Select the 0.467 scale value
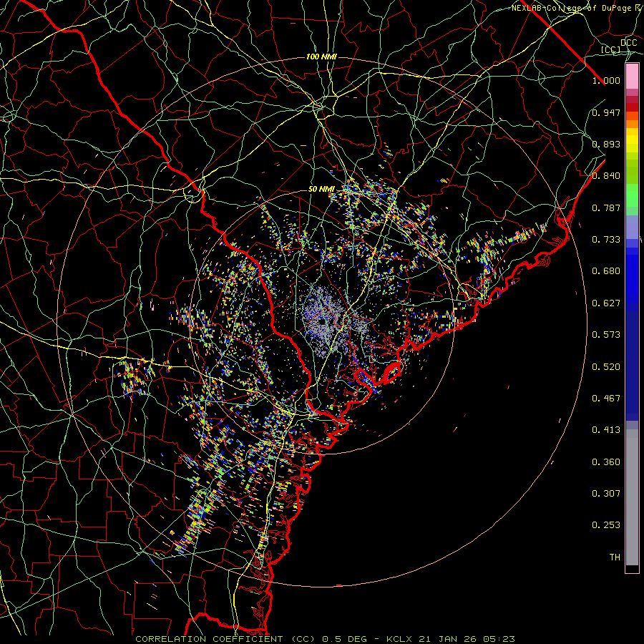The width and height of the screenshot is (644, 644). click(x=606, y=398)
